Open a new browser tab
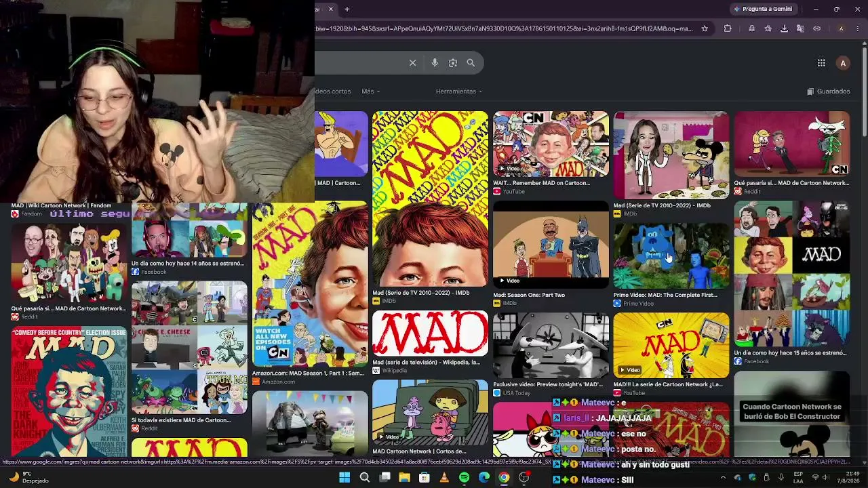Viewport: 868px width, 488px height. [347, 9]
